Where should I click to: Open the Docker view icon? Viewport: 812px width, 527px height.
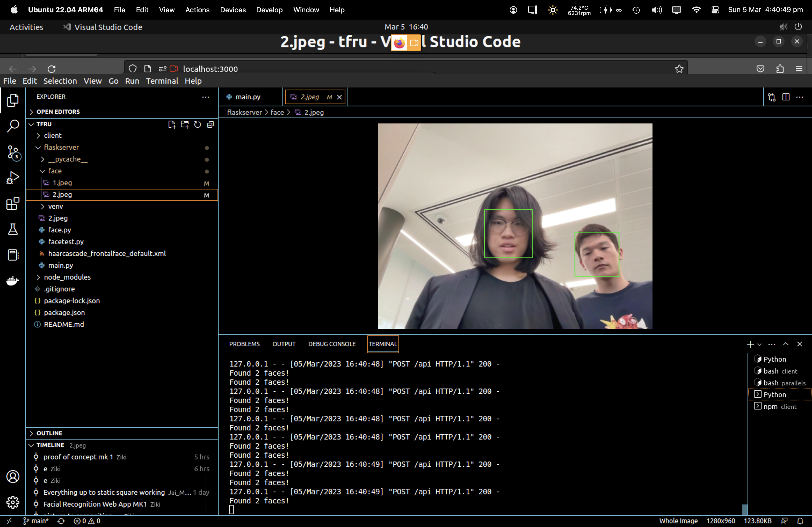(x=13, y=281)
